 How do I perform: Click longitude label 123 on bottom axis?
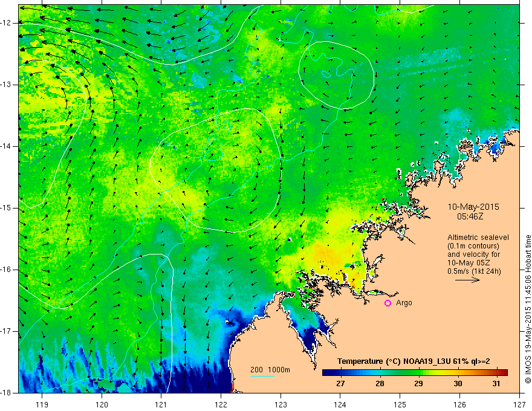281,404
